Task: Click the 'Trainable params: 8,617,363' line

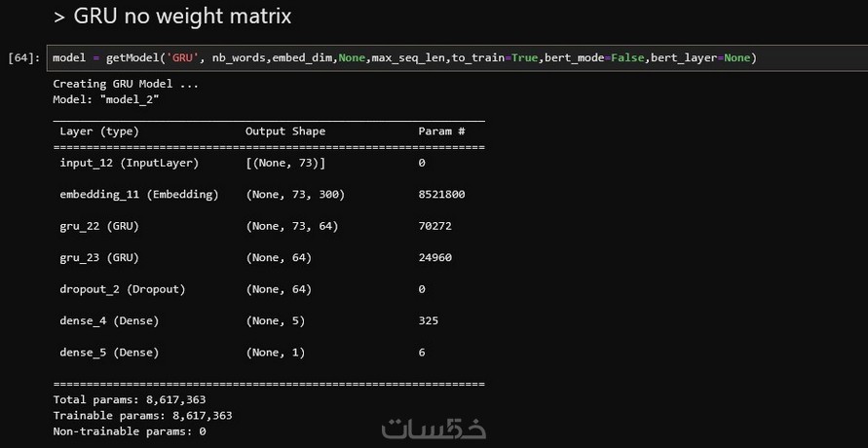Action: tap(143, 416)
